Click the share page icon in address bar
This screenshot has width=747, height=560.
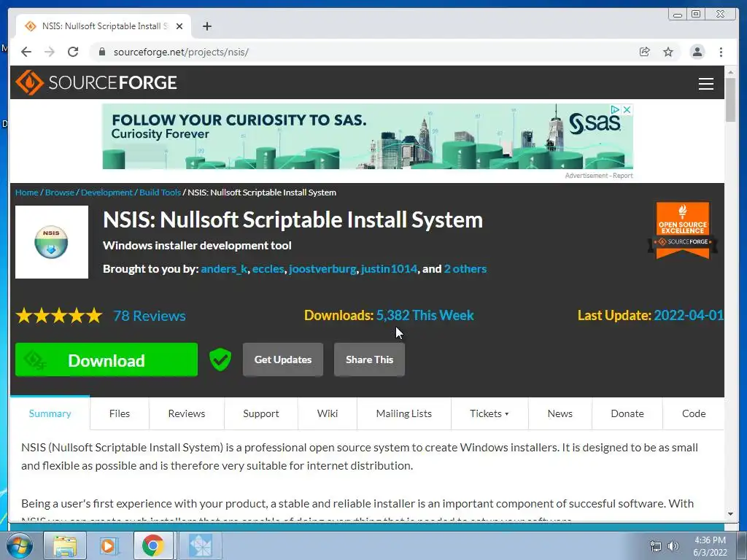pyautogui.click(x=645, y=52)
